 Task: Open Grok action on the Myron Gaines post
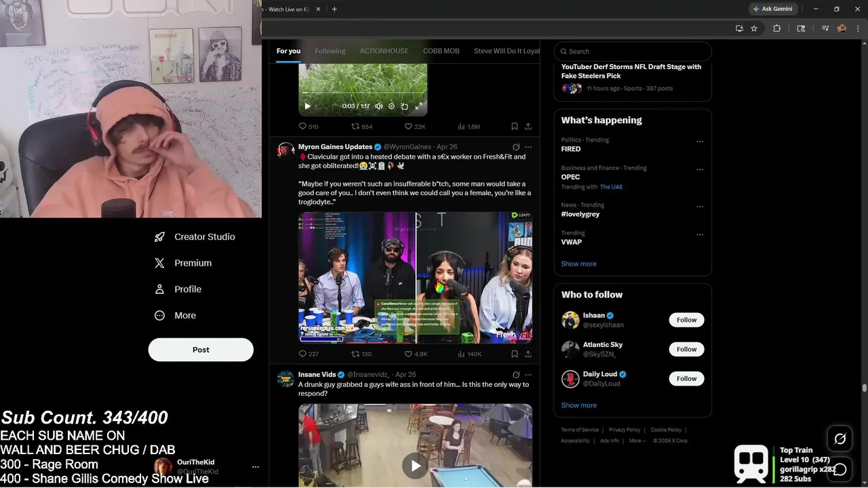tap(516, 147)
